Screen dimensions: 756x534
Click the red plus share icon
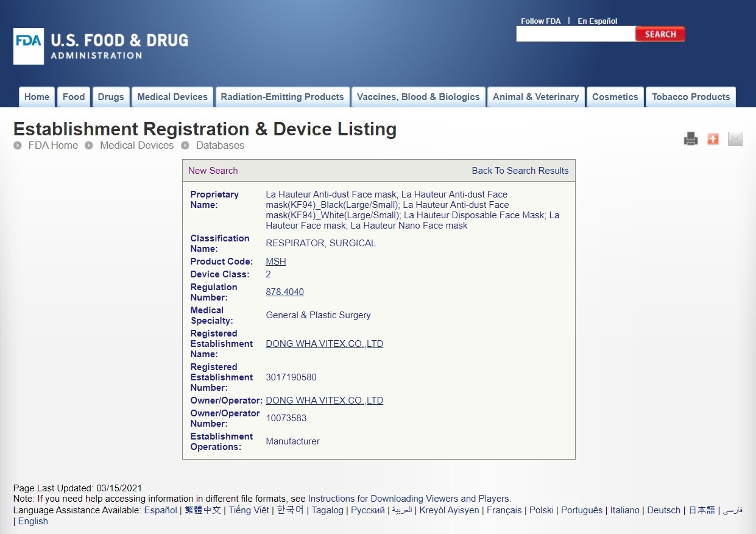[x=713, y=139]
